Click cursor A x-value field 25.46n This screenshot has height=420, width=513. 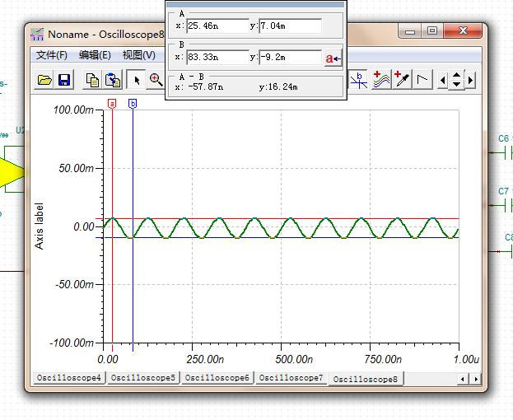217,26
